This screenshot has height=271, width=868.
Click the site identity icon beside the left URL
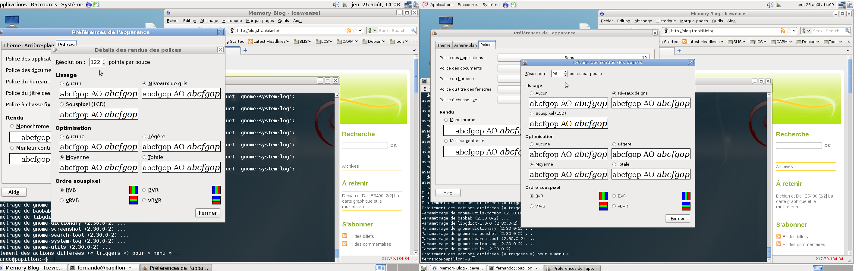232,30
